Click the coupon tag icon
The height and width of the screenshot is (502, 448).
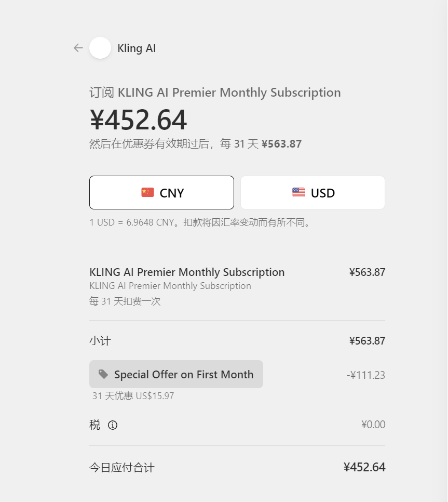pos(103,374)
